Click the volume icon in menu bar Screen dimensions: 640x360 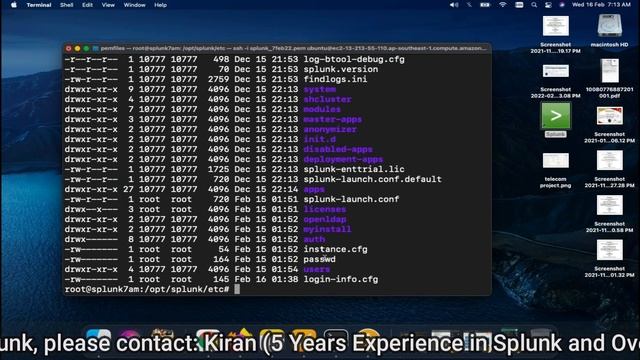tap(453, 5)
